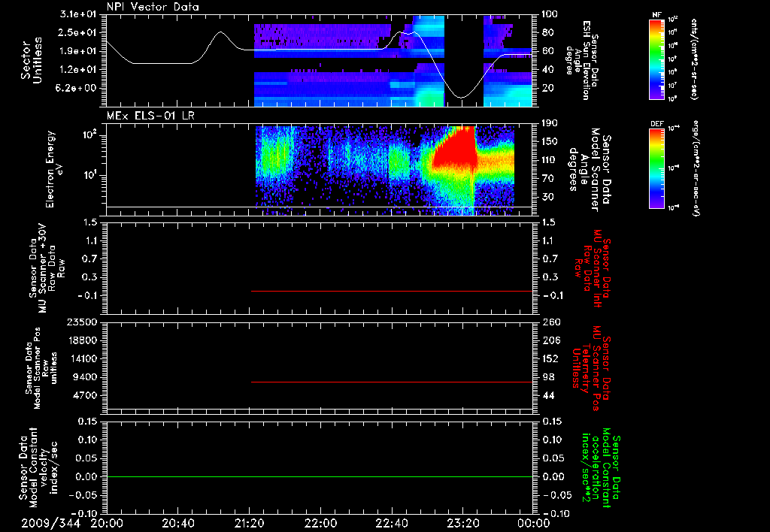Click the NF color bar legend
Screen dimensions: 770x532
(657, 59)
